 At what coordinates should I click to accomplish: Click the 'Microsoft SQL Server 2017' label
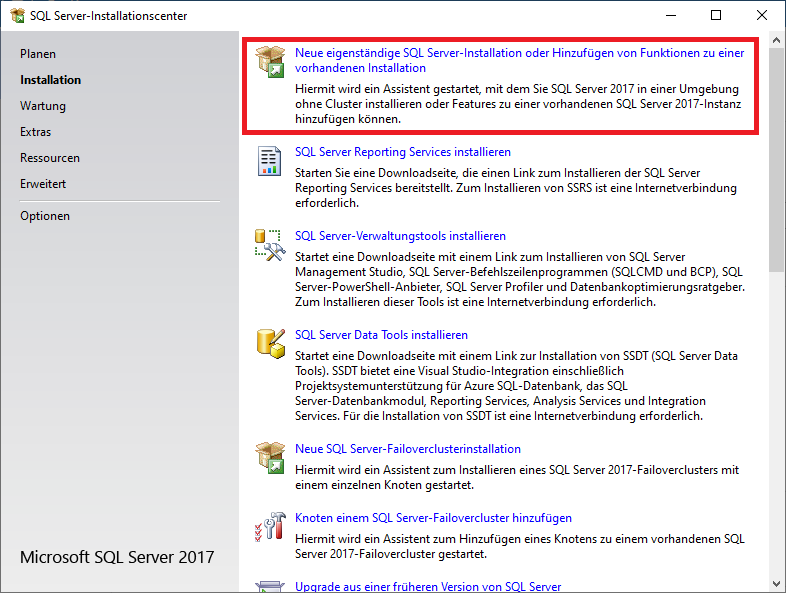[117, 557]
